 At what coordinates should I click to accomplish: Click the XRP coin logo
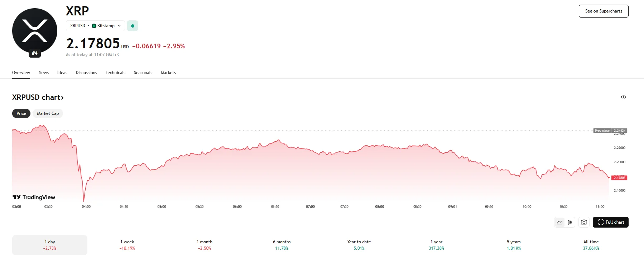[x=35, y=30]
